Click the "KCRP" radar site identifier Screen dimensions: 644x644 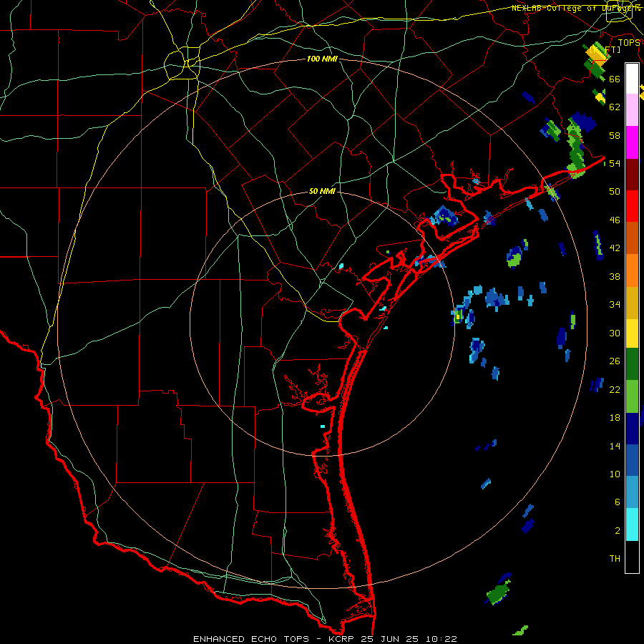(343, 639)
